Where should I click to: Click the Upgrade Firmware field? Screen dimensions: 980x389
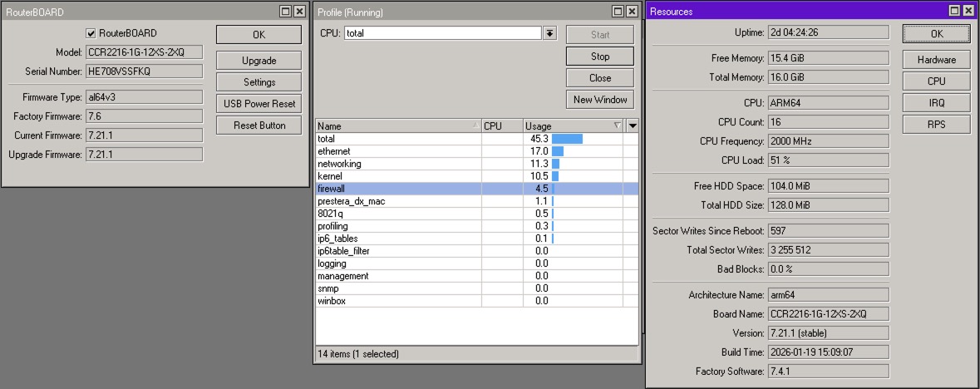pos(144,155)
